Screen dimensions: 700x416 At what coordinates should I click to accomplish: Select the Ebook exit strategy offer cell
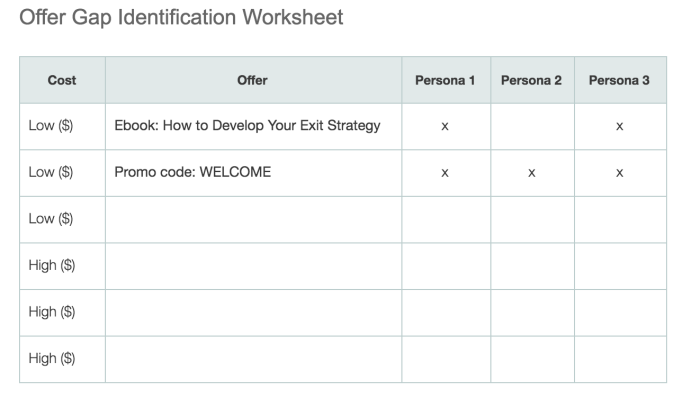click(253, 127)
